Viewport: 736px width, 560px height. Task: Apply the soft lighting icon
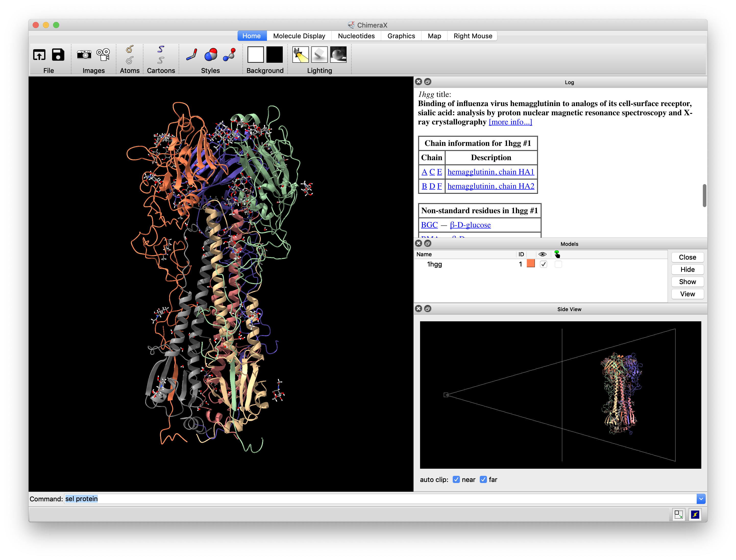pos(319,55)
